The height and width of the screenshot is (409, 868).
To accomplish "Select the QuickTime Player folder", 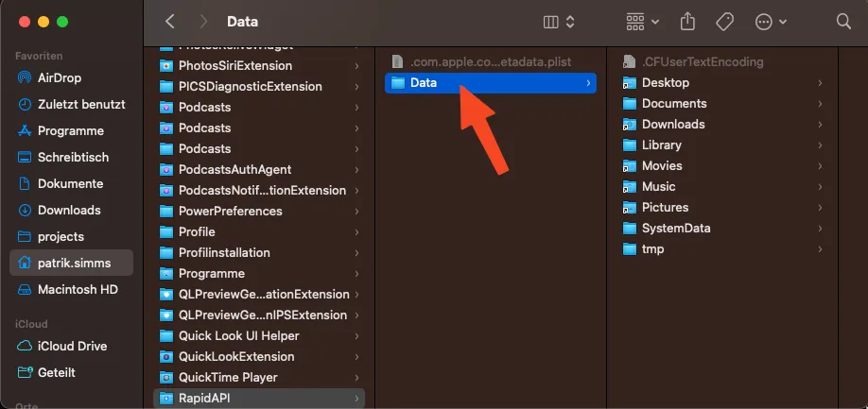I will click(x=227, y=377).
